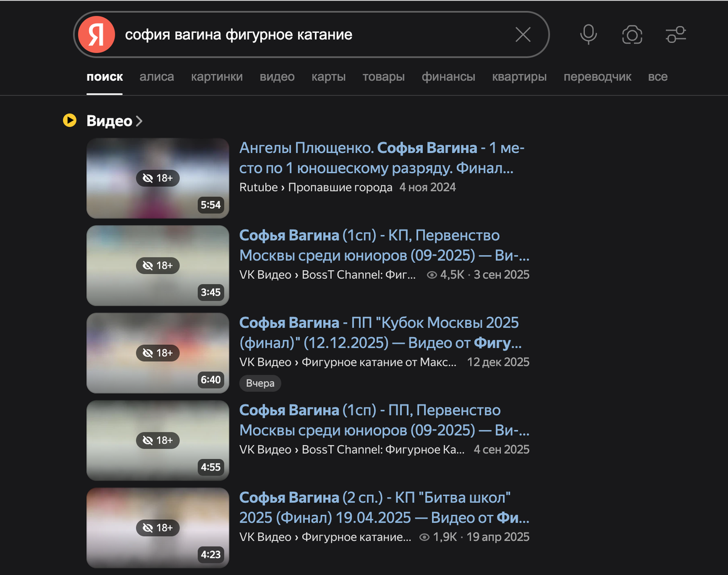Switch to финансы tab
728x575 pixels.
pyautogui.click(x=448, y=77)
